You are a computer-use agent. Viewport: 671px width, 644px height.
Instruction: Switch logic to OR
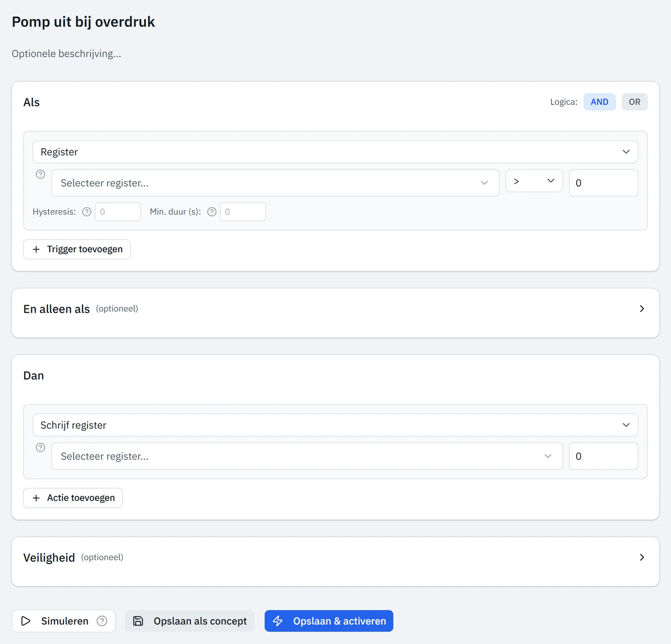pyautogui.click(x=635, y=102)
